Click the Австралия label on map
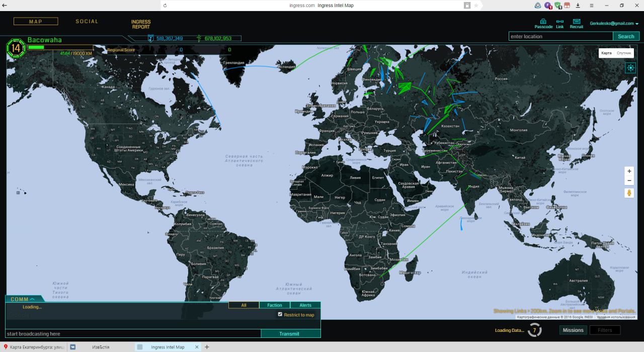Screen dimensions: 644x352 pyautogui.click(x=578, y=281)
